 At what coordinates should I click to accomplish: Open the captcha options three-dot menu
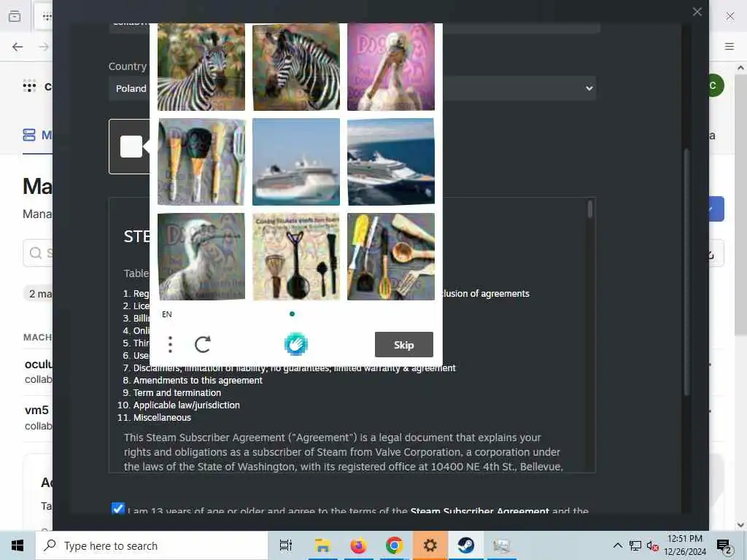pyautogui.click(x=170, y=344)
